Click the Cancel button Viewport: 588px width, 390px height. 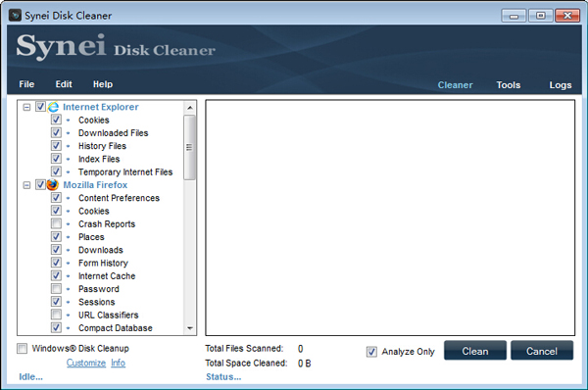[x=542, y=351]
